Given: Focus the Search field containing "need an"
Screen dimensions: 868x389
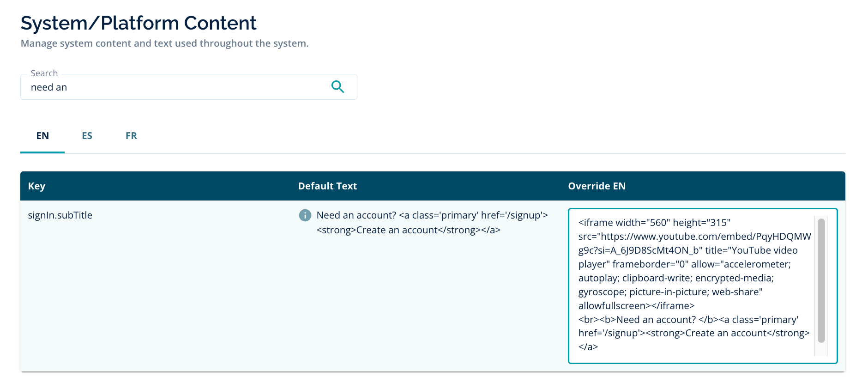Looking at the screenshot, I should [x=175, y=87].
